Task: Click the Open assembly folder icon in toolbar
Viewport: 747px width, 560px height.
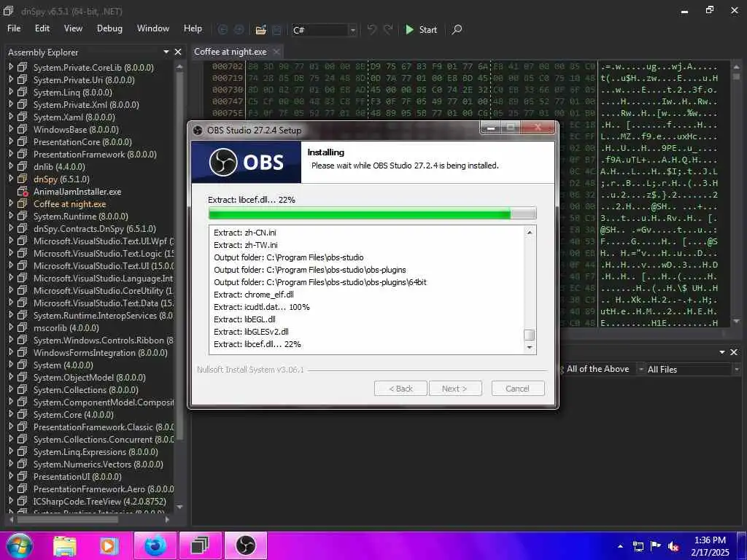Action: [x=260, y=30]
